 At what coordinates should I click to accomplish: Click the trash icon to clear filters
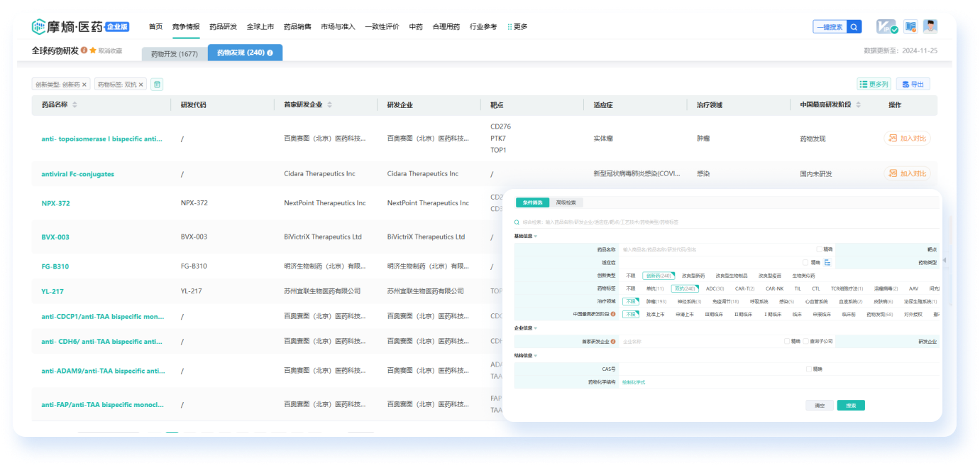tap(157, 85)
